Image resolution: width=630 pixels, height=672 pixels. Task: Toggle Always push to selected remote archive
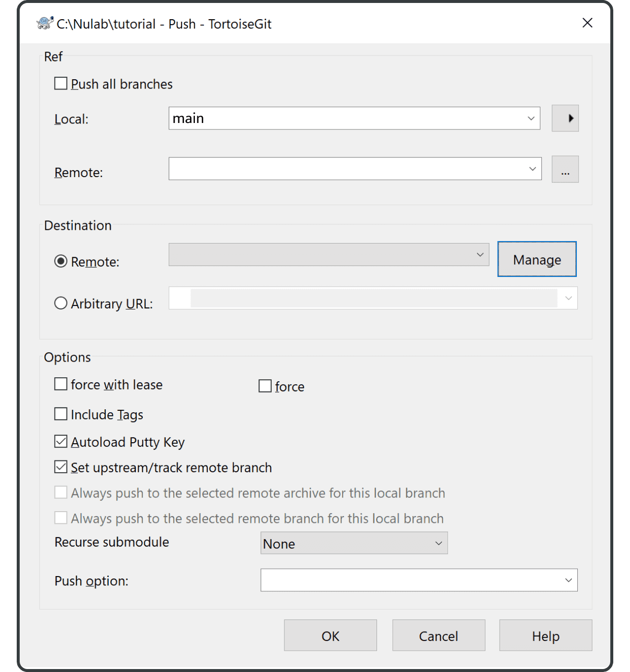point(61,492)
